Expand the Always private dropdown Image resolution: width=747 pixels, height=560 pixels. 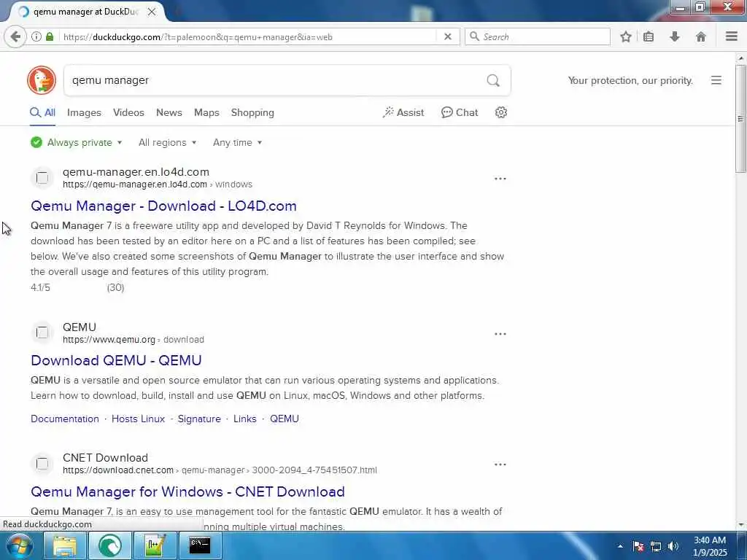76,142
